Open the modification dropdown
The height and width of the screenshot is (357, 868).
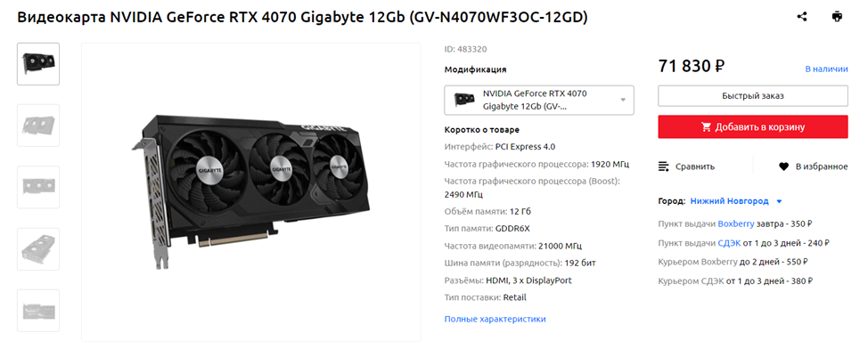(x=539, y=100)
